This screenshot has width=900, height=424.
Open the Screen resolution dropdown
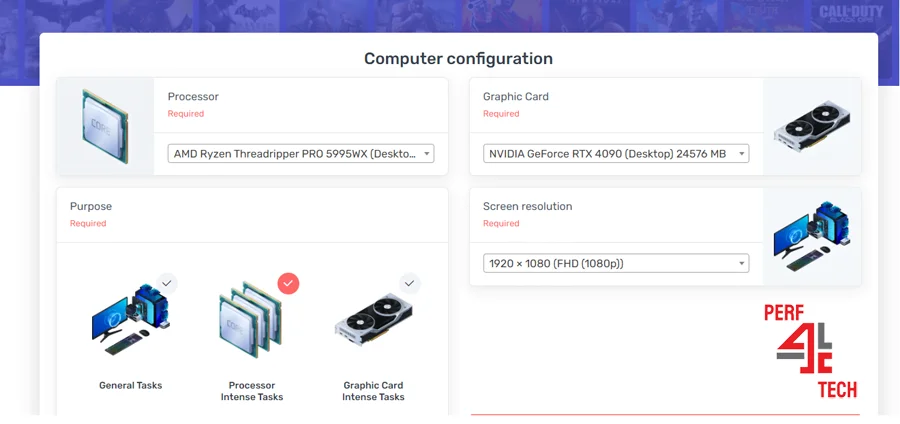[616, 263]
